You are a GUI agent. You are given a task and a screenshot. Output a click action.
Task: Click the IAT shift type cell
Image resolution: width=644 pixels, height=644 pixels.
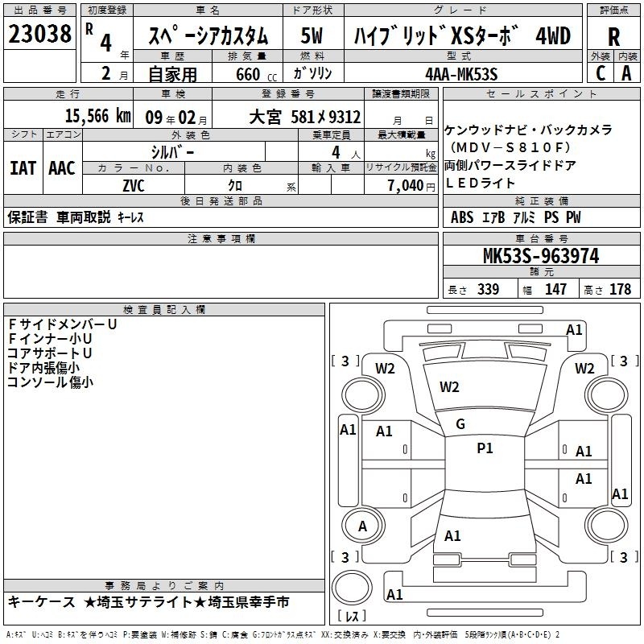click(x=23, y=168)
